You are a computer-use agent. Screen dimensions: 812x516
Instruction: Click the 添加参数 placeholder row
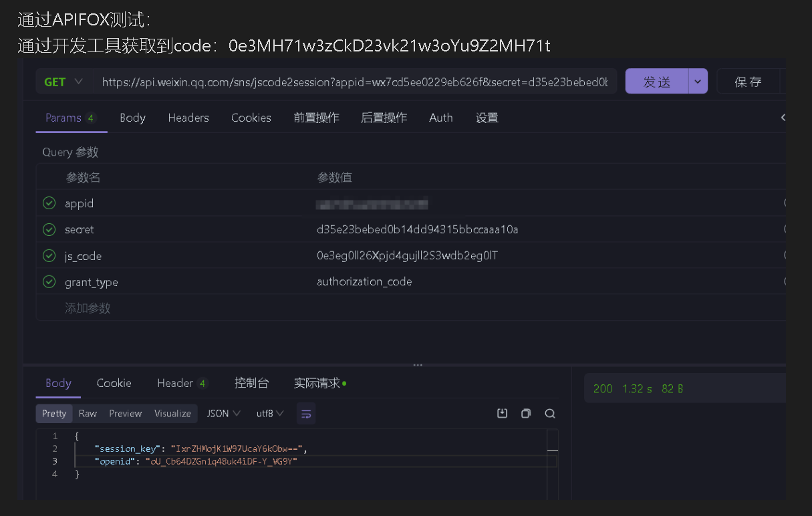click(88, 308)
